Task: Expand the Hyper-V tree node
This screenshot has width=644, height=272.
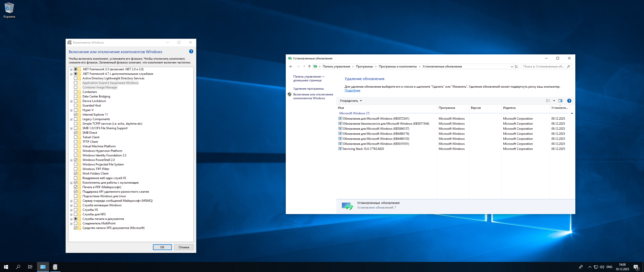Action: pyautogui.click(x=71, y=110)
